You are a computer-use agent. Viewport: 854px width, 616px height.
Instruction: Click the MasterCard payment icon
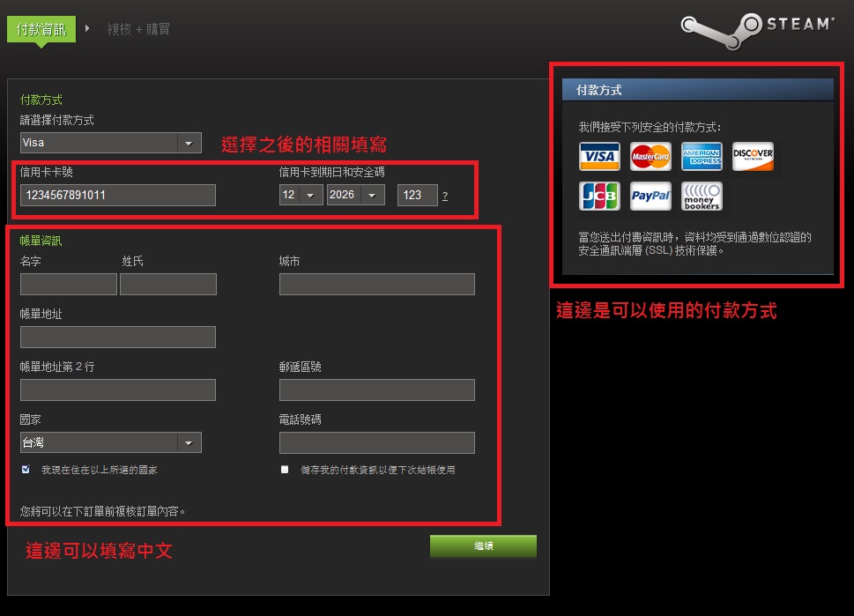click(650, 156)
